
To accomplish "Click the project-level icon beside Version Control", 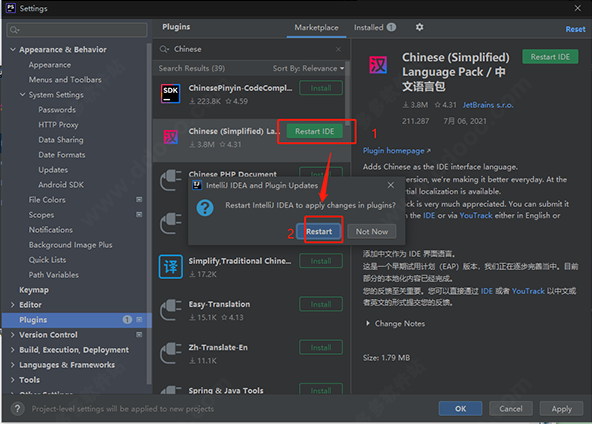I will (x=139, y=335).
